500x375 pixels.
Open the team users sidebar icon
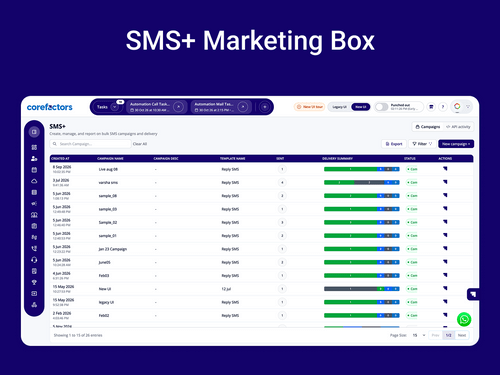[x=34, y=215]
